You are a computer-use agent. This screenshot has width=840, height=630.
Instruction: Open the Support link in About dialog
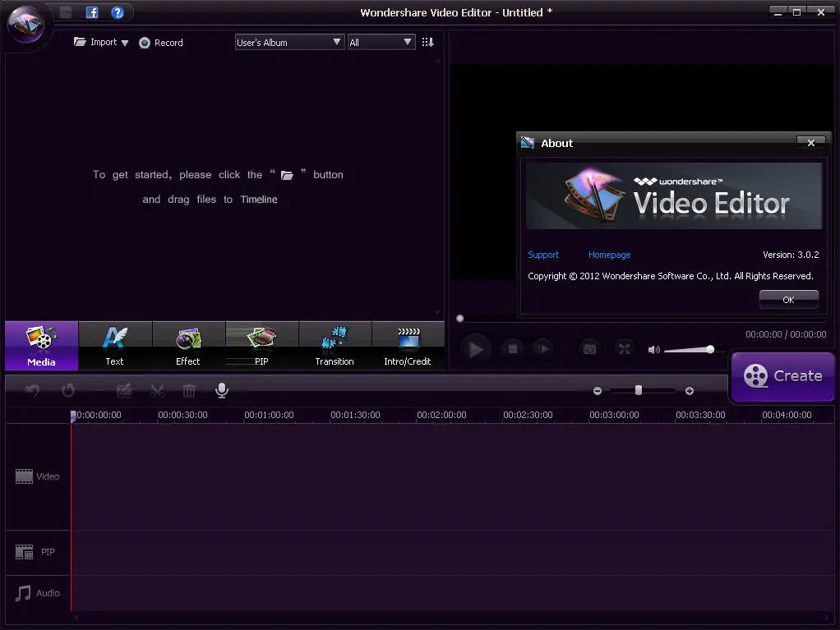[543, 255]
